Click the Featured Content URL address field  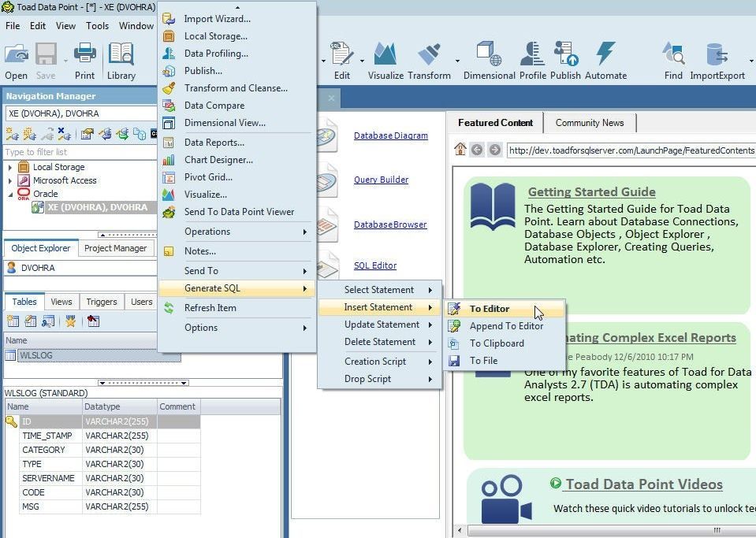coord(631,150)
